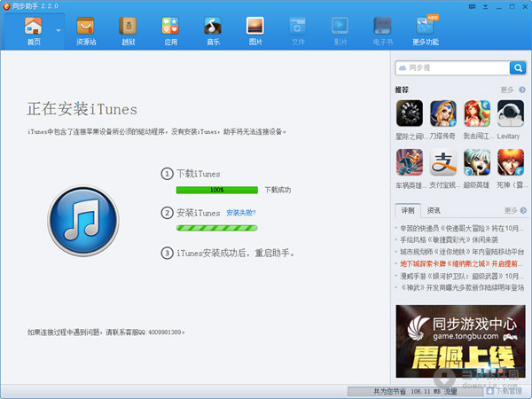Click the 100% download progress bar
The width and height of the screenshot is (532, 399).
click(x=217, y=190)
